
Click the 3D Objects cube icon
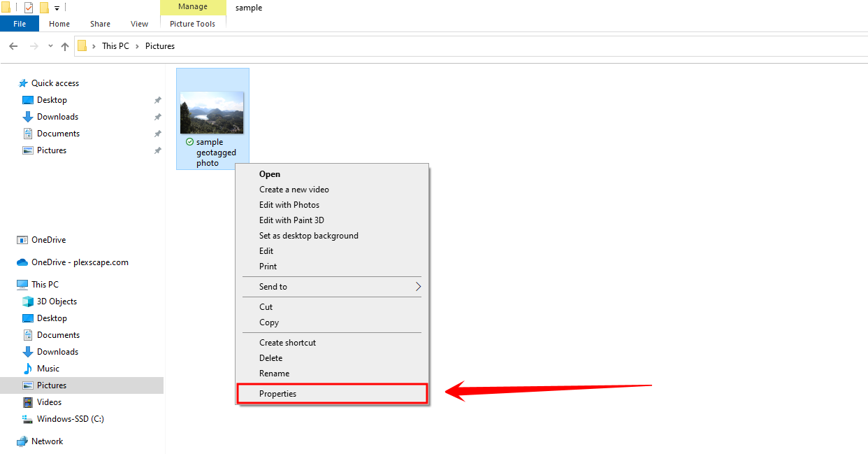coord(28,302)
